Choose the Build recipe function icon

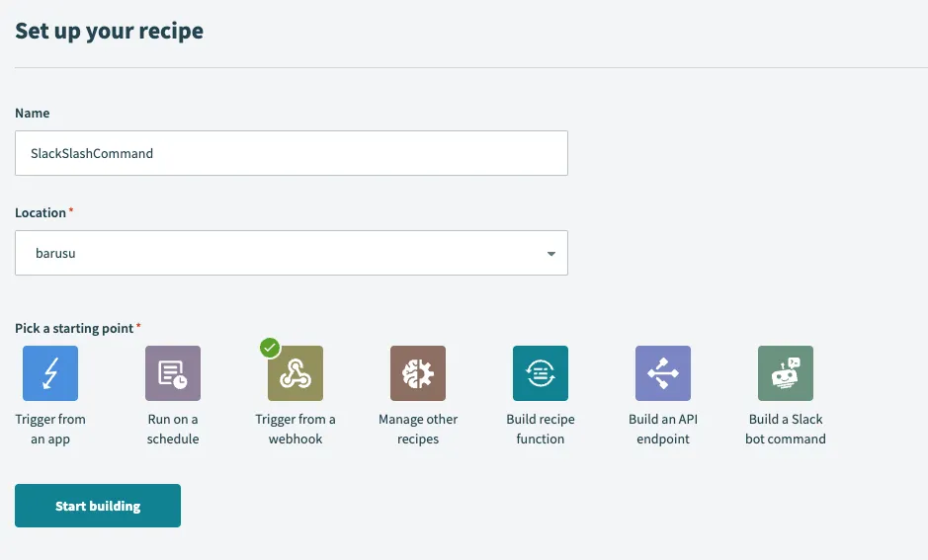pyautogui.click(x=541, y=373)
